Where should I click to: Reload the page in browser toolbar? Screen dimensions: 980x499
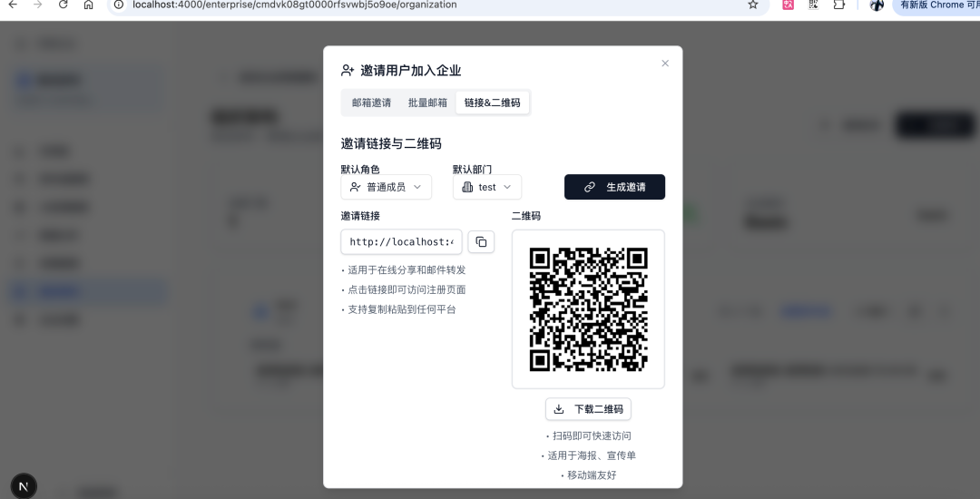click(64, 5)
